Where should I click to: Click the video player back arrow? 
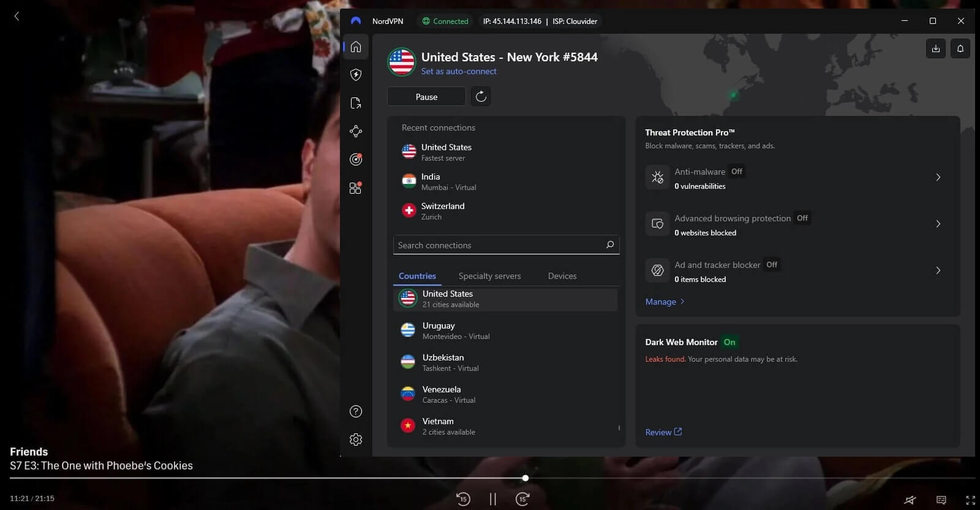click(x=17, y=17)
